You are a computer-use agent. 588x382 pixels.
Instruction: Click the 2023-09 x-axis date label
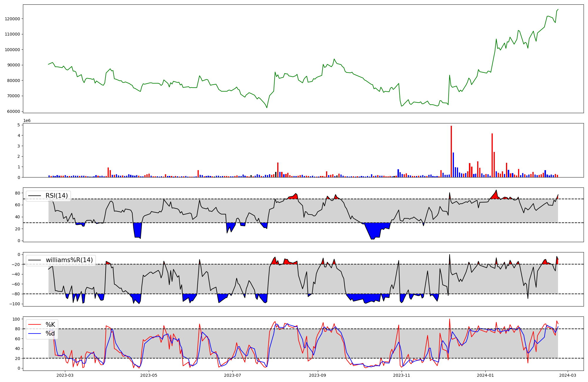pos(318,375)
